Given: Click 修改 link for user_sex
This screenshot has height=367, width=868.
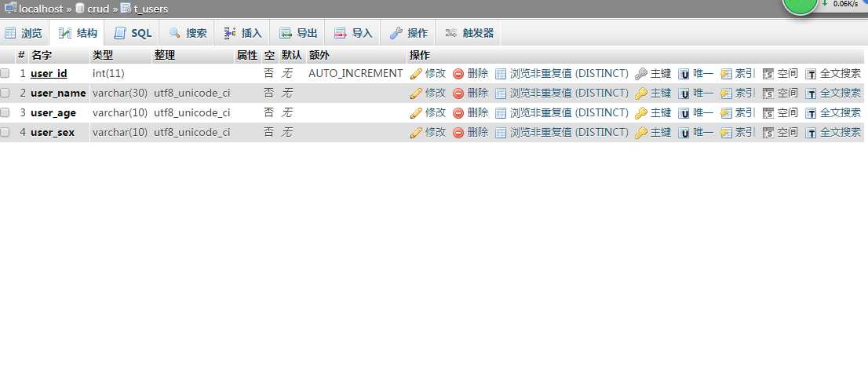Looking at the screenshot, I should [x=435, y=133].
